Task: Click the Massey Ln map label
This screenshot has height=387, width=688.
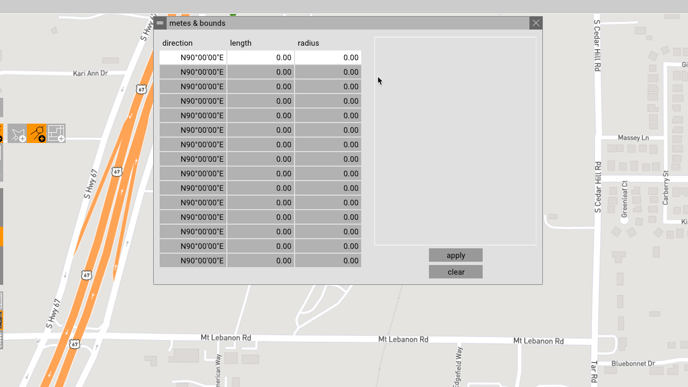Action: coord(633,138)
